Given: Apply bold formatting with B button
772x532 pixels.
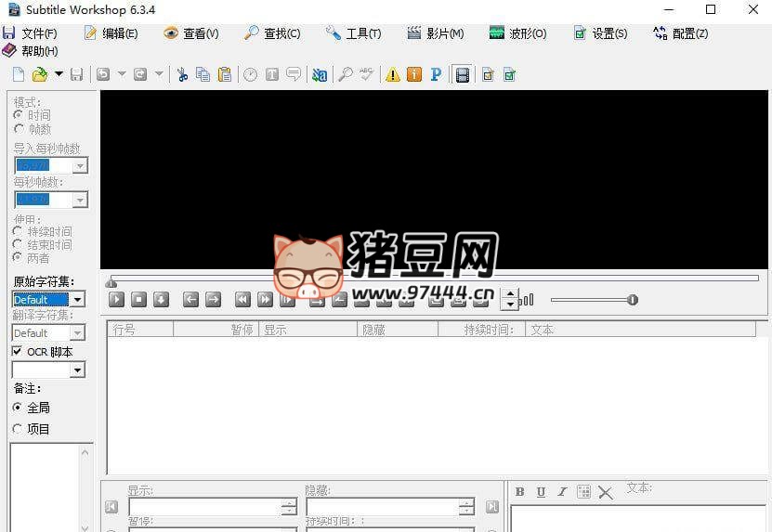Looking at the screenshot, I should (x=519, y=492).
